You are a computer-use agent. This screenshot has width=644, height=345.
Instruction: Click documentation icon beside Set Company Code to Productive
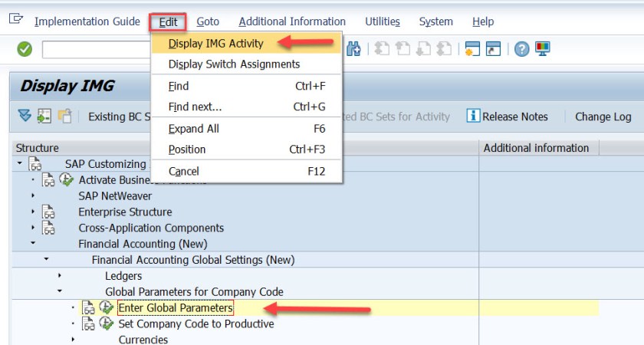pos(90,324)
